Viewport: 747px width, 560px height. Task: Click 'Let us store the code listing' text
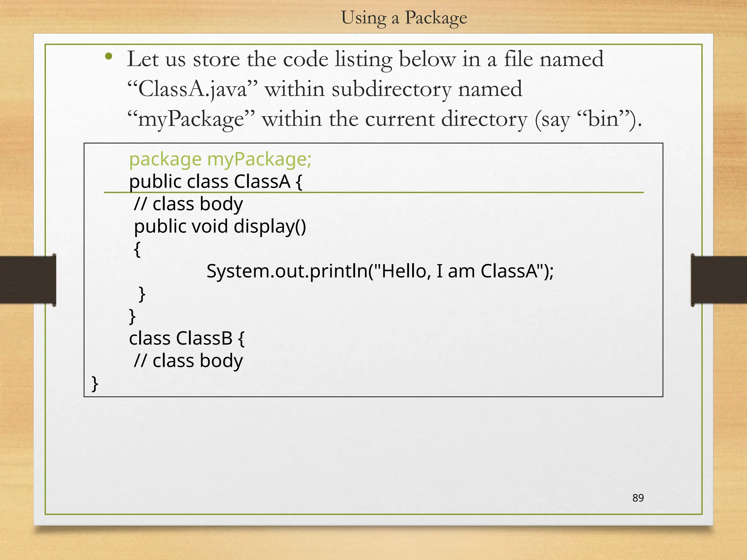[x=259, y=59]
